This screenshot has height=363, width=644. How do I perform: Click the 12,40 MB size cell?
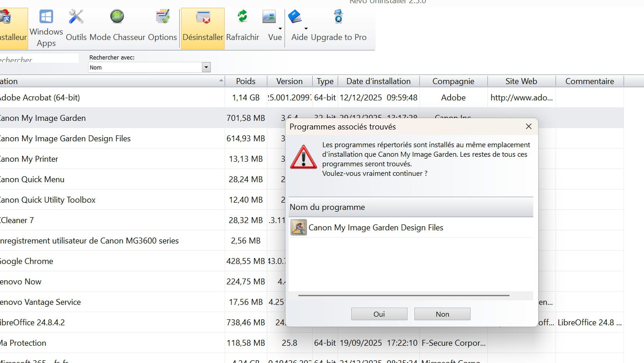click(x=246, y=200)
